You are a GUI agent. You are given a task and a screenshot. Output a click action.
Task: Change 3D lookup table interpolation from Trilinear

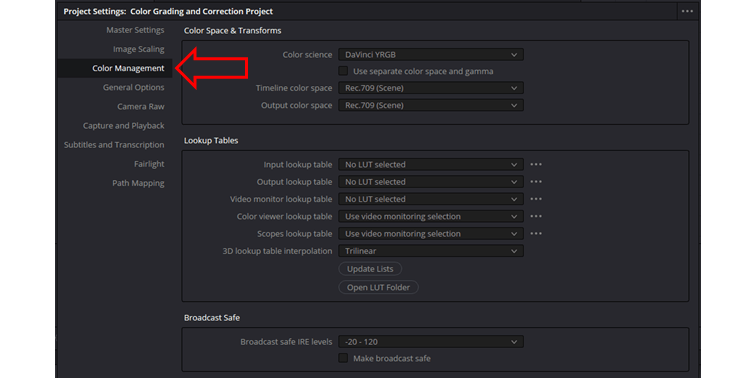click(431, 251)
